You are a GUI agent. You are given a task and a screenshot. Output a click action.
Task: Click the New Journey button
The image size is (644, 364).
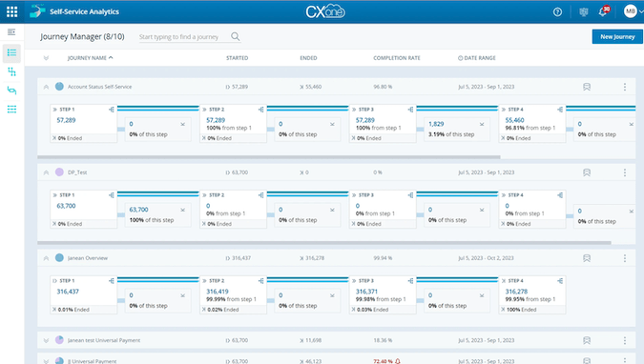(x=617, y=36)
